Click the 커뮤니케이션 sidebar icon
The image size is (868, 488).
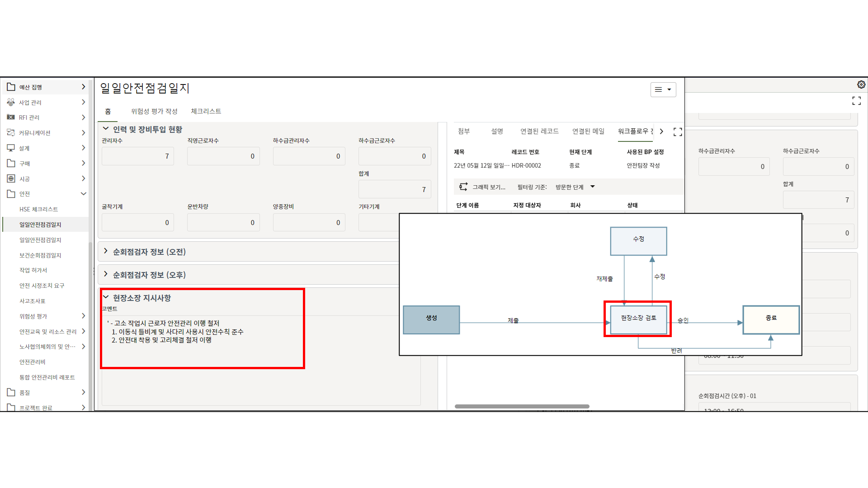point(11,132)
